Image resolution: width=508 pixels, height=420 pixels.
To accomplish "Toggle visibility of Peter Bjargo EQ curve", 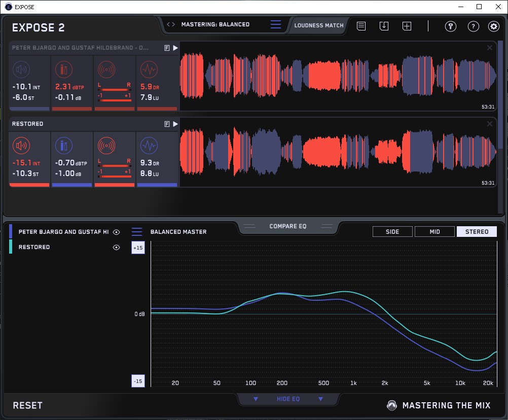I will coord(116,232).
